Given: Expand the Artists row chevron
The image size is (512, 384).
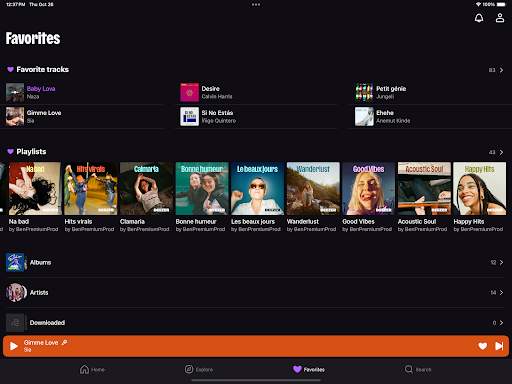Looking at the screenshot, I should click(501, 293).
